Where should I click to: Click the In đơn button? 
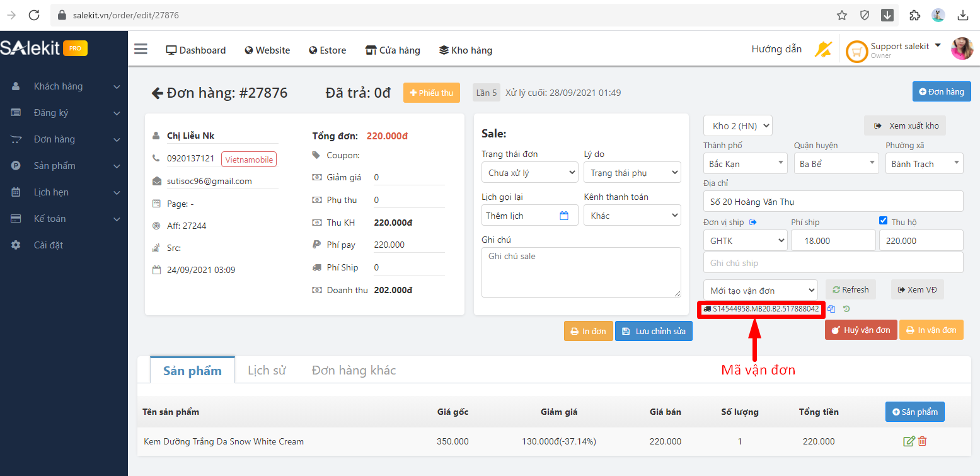point(588,331)
